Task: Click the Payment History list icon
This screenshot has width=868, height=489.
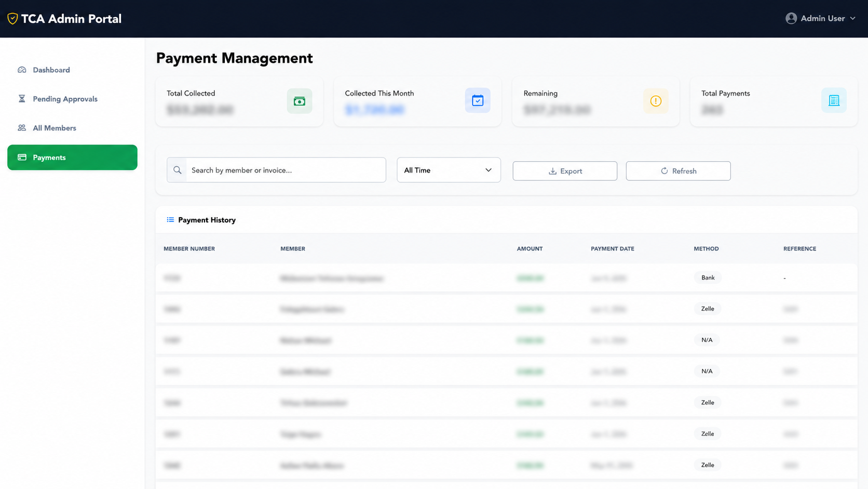Action: point(170,220)
